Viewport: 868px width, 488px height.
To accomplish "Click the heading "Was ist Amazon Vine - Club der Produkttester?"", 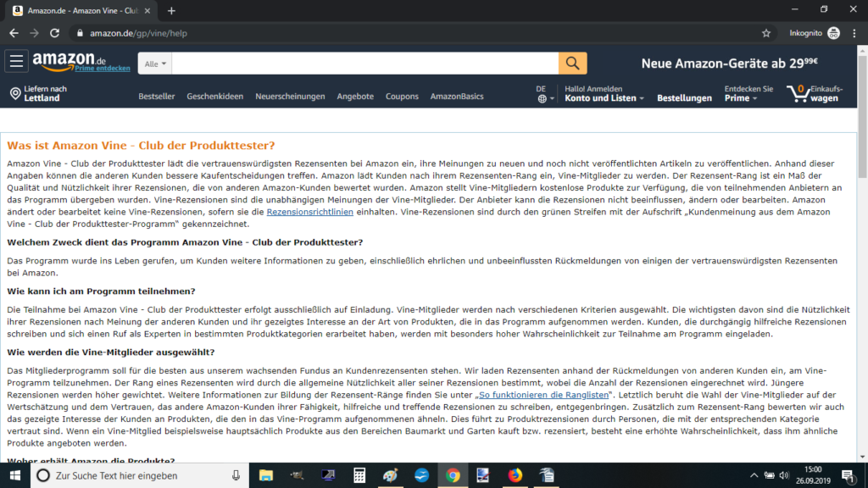I will 141,146.
